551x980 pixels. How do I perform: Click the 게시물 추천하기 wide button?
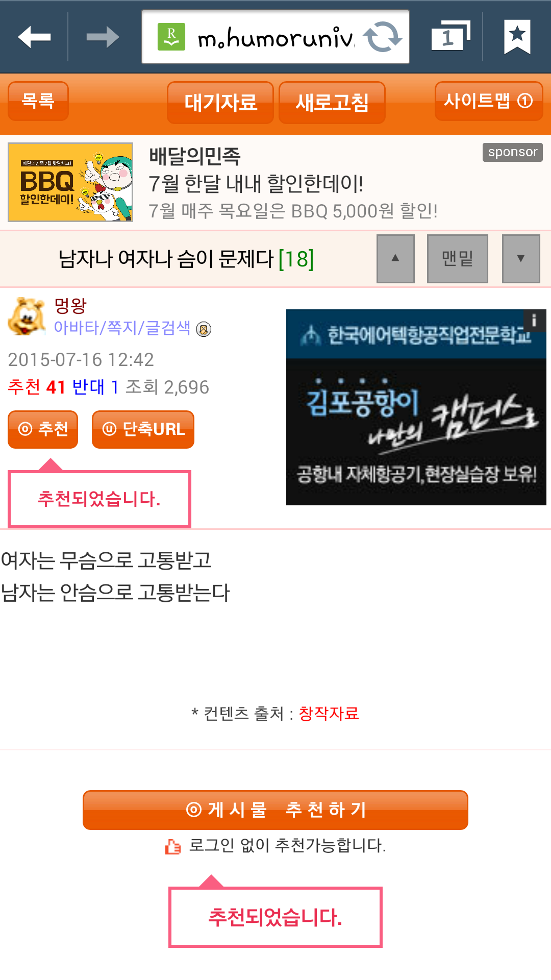pyautogui.click(x=275, y=810)
